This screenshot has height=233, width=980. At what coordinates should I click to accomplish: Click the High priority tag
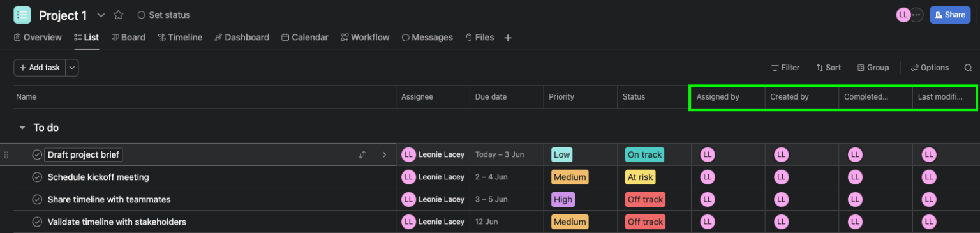click(x=563, y=199)
